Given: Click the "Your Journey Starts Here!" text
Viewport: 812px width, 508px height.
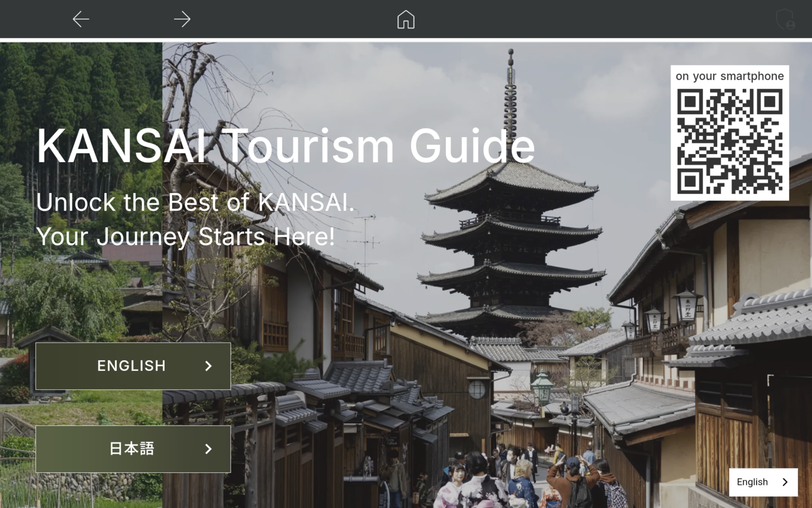Looking at the screenshot, I should click(x=186, y=237).
